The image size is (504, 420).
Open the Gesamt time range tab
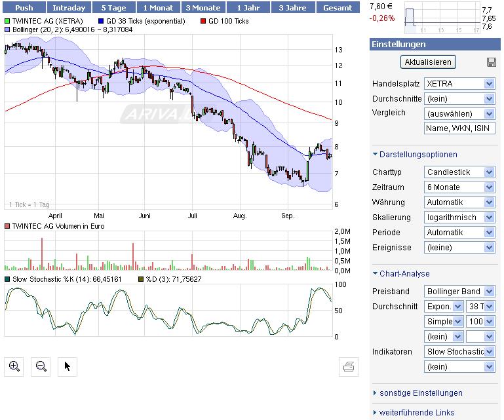coord(338,8)
